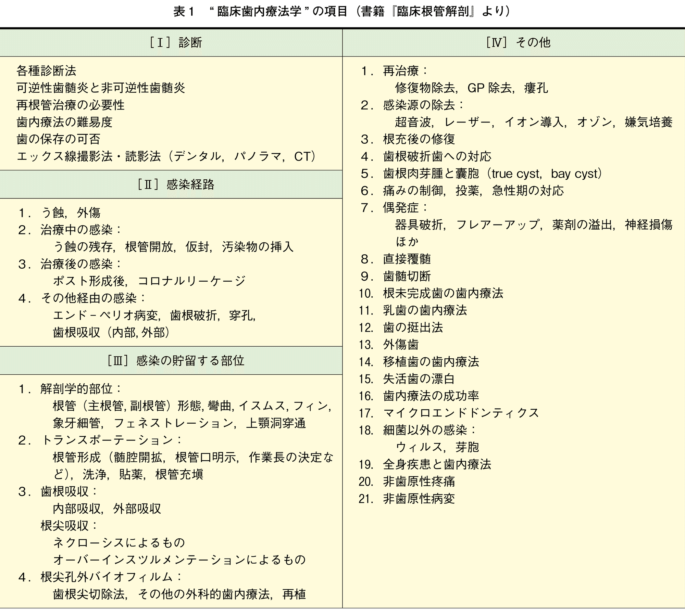Click item 9. 歯髄切断
The width and height of the screenshot is (685, 616).
[396, 276]
